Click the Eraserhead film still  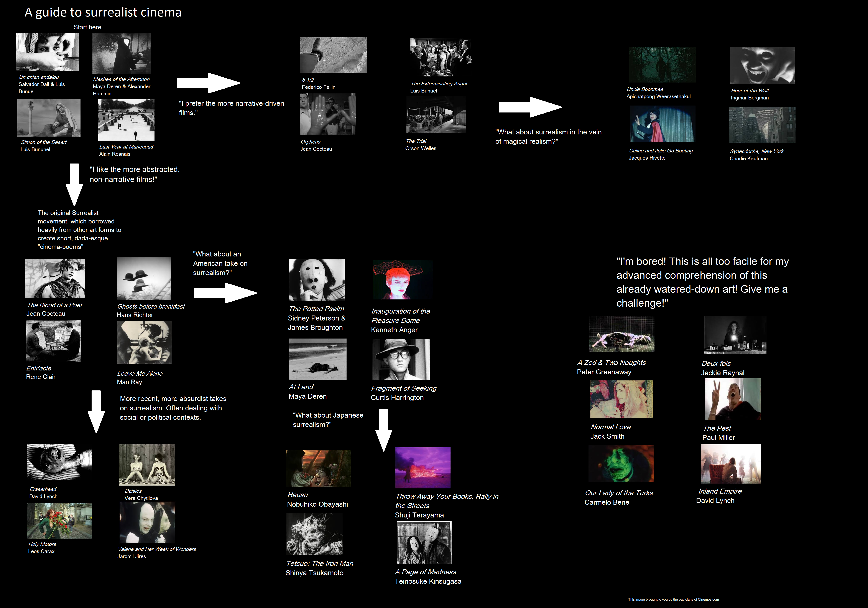coord(59,462)
